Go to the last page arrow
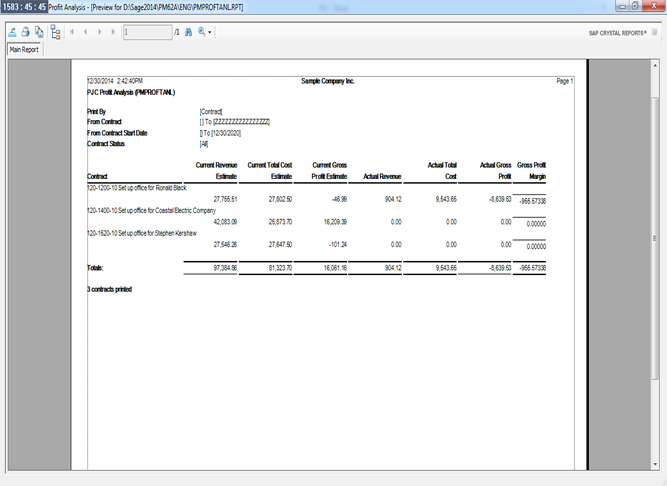The width and height of the screenshot is (667, 486). (x=112, y=32)
